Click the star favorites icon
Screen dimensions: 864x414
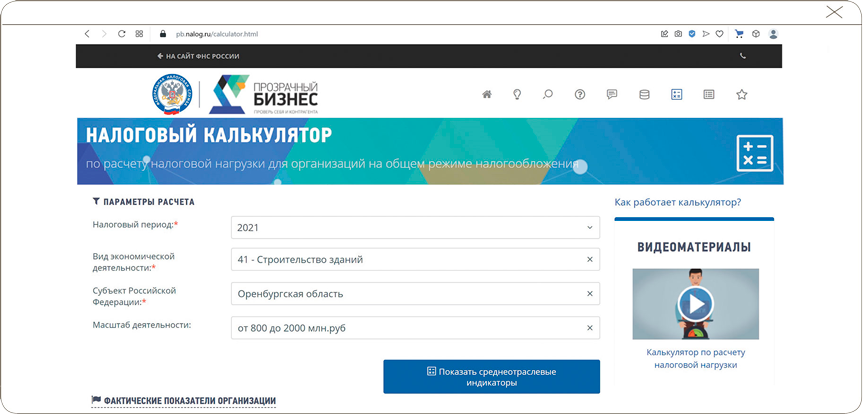741,95
